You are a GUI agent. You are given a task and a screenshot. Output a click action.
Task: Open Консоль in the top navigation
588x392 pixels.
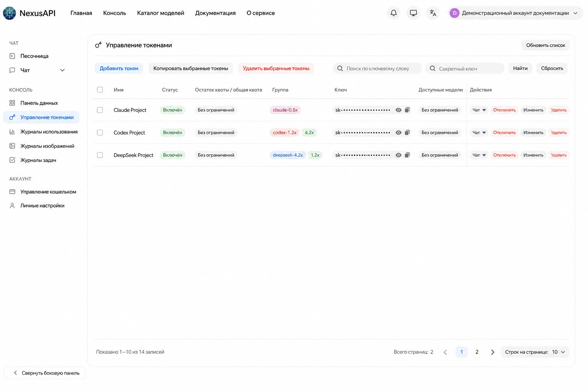click(x=114, y=13)
